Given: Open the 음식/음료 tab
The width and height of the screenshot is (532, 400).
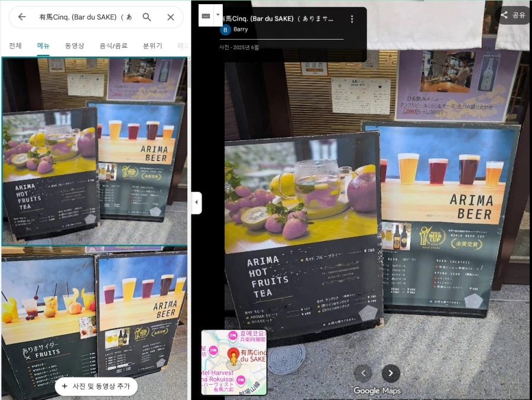Looking at the screenshot, I should pyautogui.click(x=113, y=45).
